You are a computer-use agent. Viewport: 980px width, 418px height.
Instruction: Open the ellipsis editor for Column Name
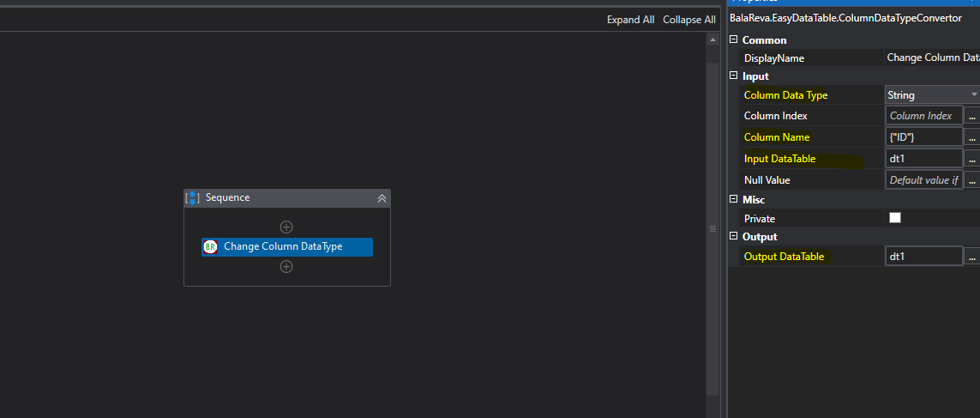click(971, 137)
